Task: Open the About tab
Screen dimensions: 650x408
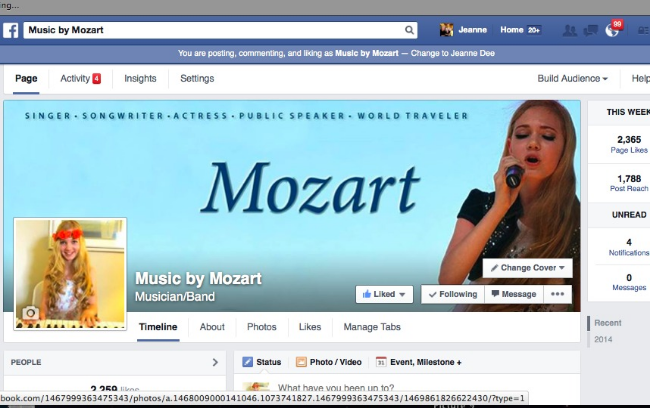Action: tap(212, 327)
